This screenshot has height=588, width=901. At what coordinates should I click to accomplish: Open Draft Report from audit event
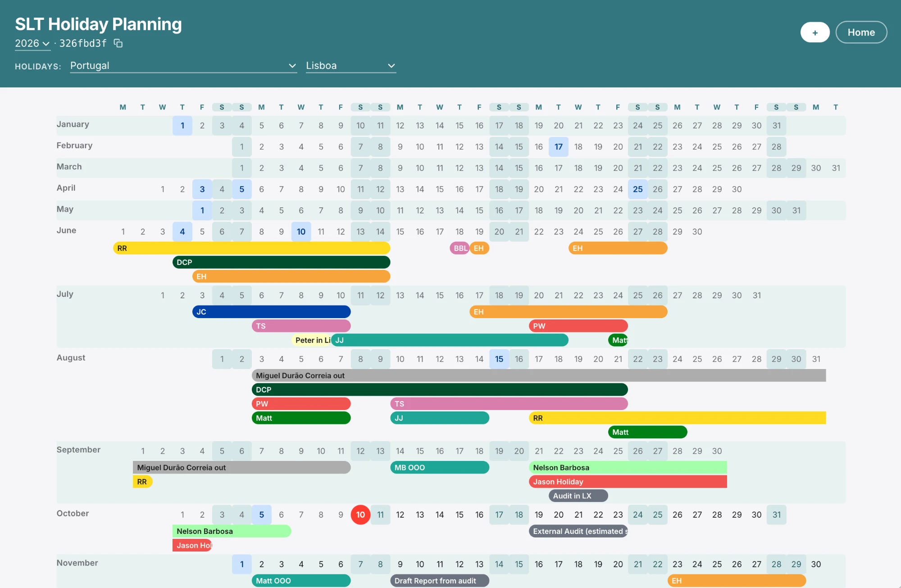pyautogui.click(x=440, y=581)
